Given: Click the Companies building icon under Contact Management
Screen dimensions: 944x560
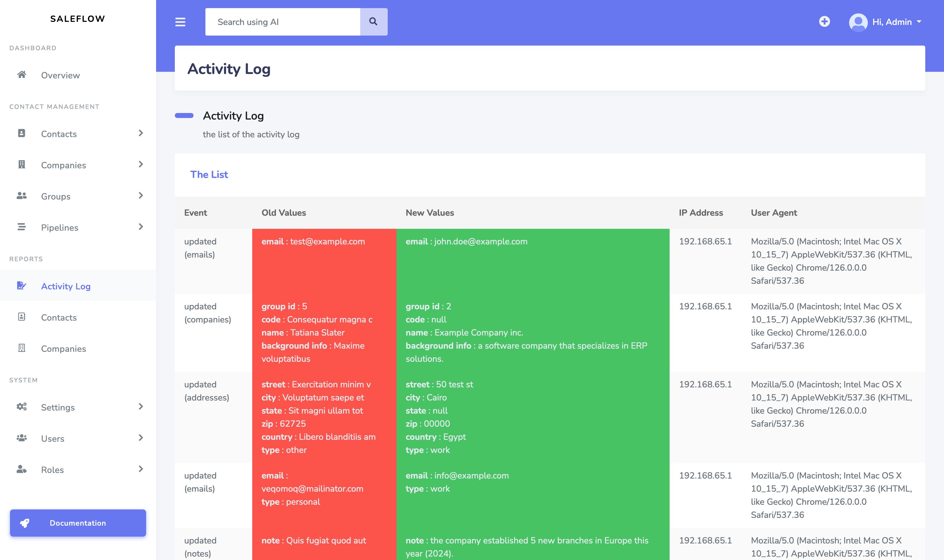Looking at the screenshot, I should (22, 165).
